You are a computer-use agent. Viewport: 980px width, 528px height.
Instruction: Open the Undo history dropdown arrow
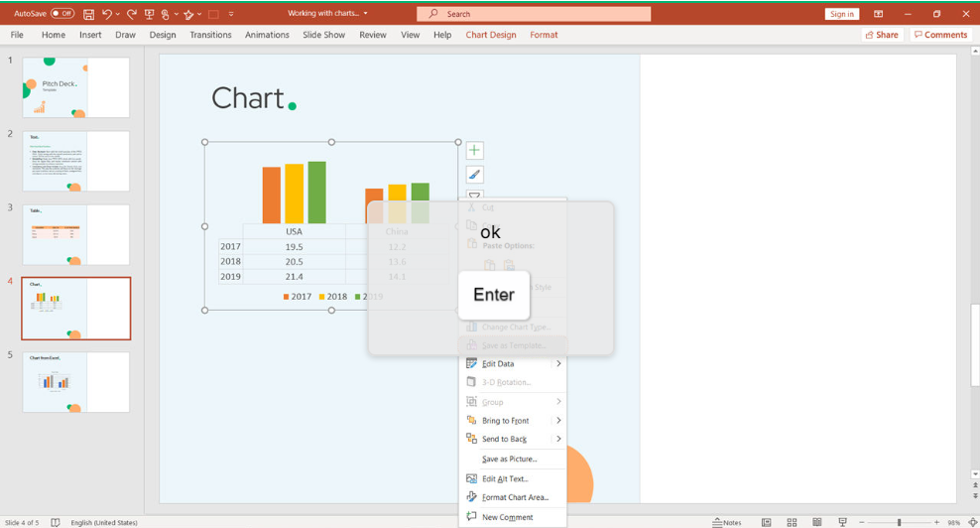117,14
